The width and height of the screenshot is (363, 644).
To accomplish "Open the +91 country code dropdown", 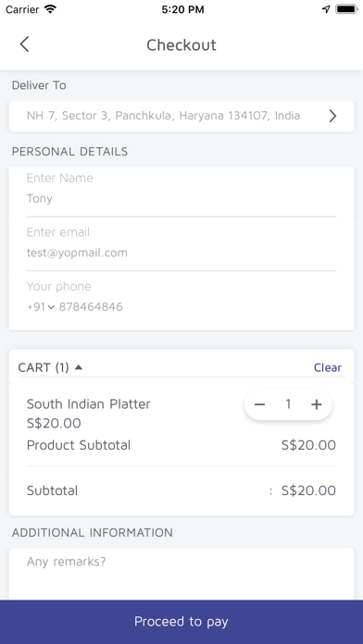I will coord(41,307).
